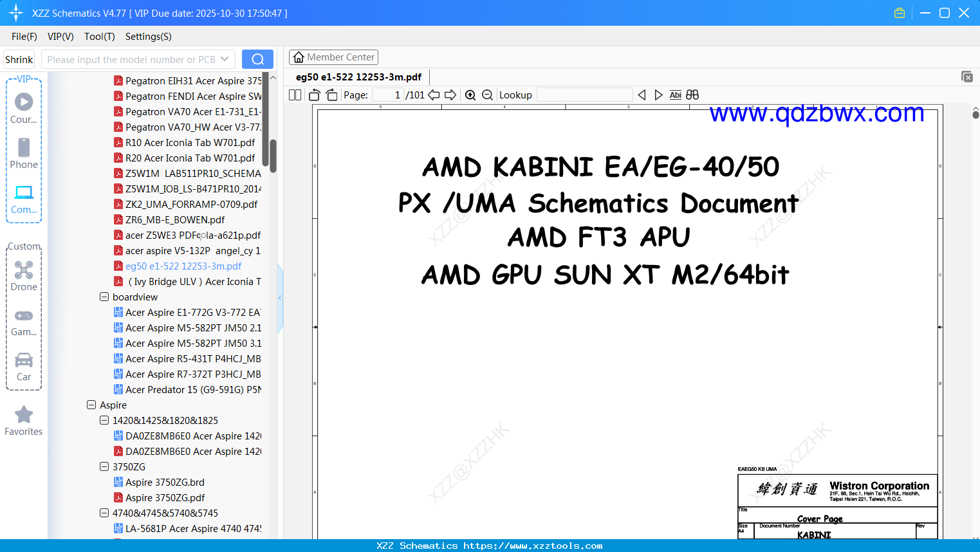Viewport: 980px width, 552px height.
Task: Toggle the two-page split view icon
Action: coord(295,95)
